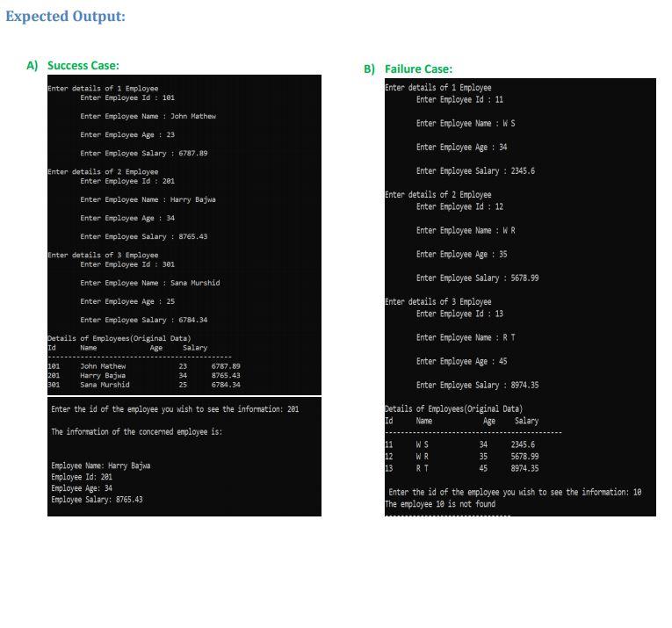672x628 pixels.
Task: Select line 'Enter Employee Id : 12'
Action: (459, 206)
